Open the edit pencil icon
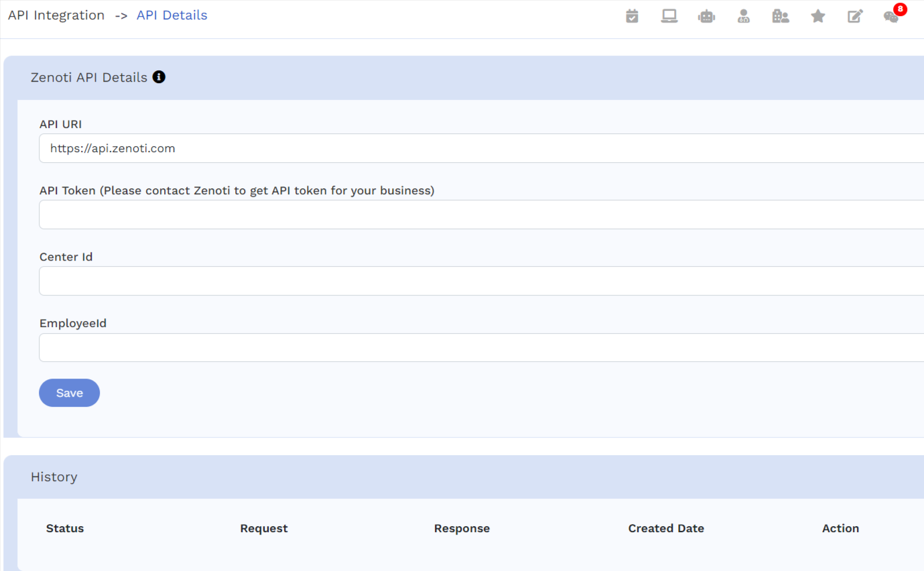The width and height of the screenshot is (924, 571). pos(855,16)
